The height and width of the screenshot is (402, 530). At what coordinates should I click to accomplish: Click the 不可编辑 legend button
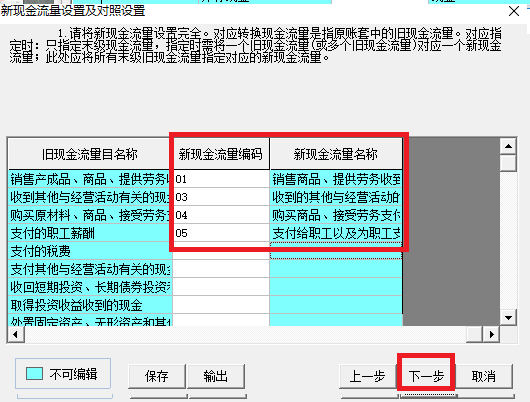(x=63, y=374)
